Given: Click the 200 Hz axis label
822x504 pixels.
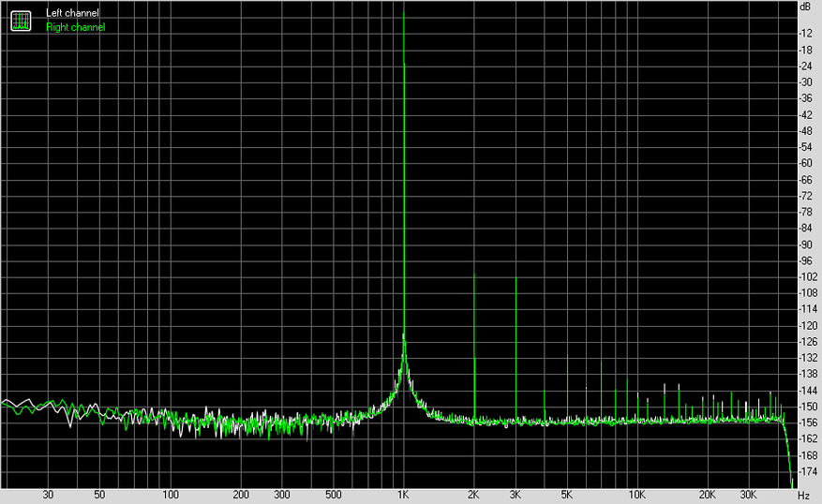Looking at the screenshot, I should click(x=241, y=495).
